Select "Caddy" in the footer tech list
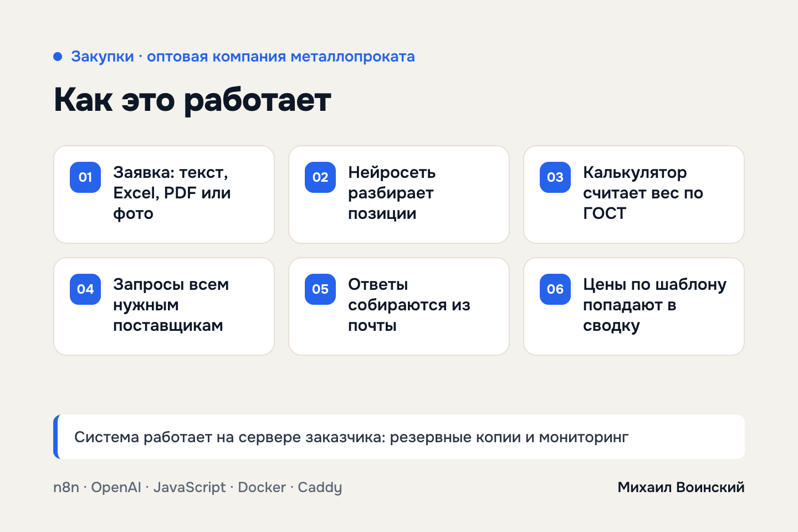This screenshot has width=798, height=532. pyautogui.click(x=320, y=488)
